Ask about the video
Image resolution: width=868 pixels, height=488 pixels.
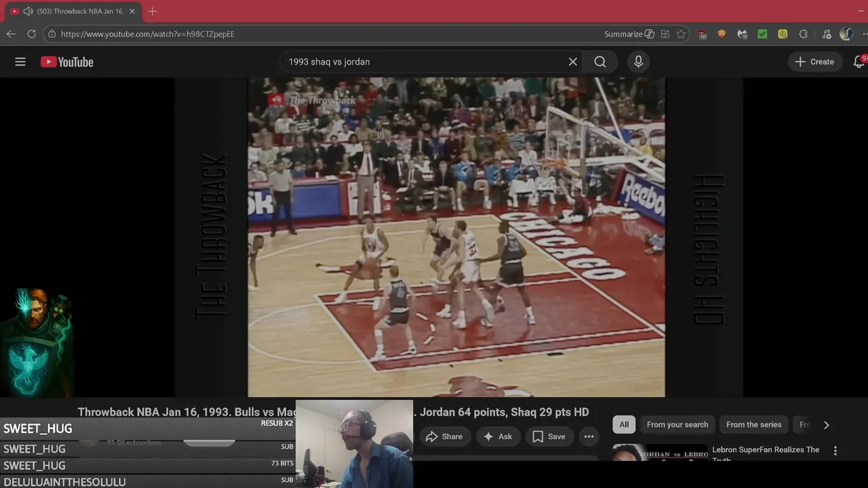pos(498,436)
